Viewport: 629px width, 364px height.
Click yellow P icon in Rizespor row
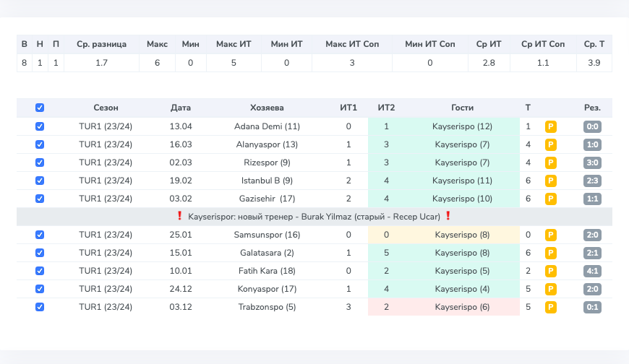pos(551,162)
